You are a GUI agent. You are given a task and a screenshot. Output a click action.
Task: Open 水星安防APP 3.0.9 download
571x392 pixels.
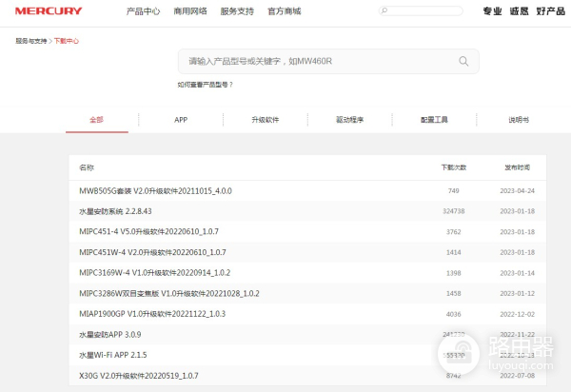click(110, 335)
